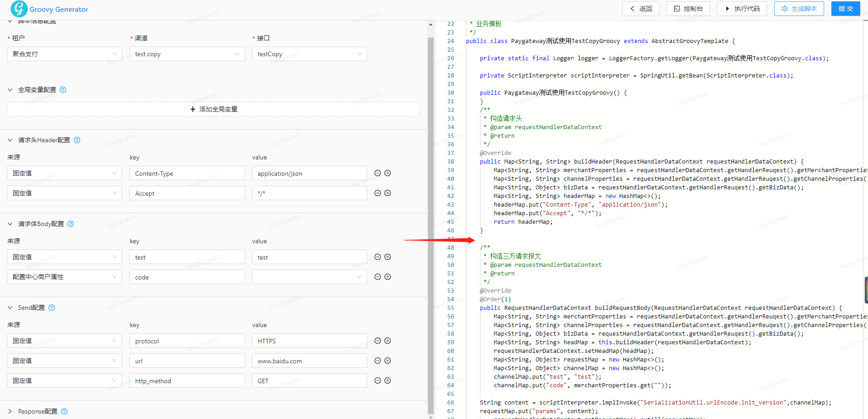Image resolution: width=868 pixels, height=419 pixels.
Task: Edit the HTTPS value field
Action: pyautogui.click(x=309, y=341)
